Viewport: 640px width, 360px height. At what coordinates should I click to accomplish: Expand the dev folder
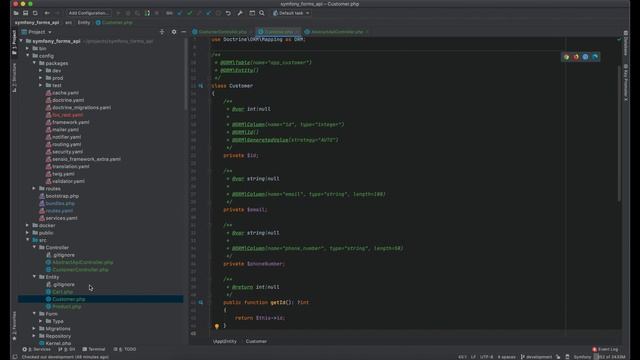tap(41, 71)
